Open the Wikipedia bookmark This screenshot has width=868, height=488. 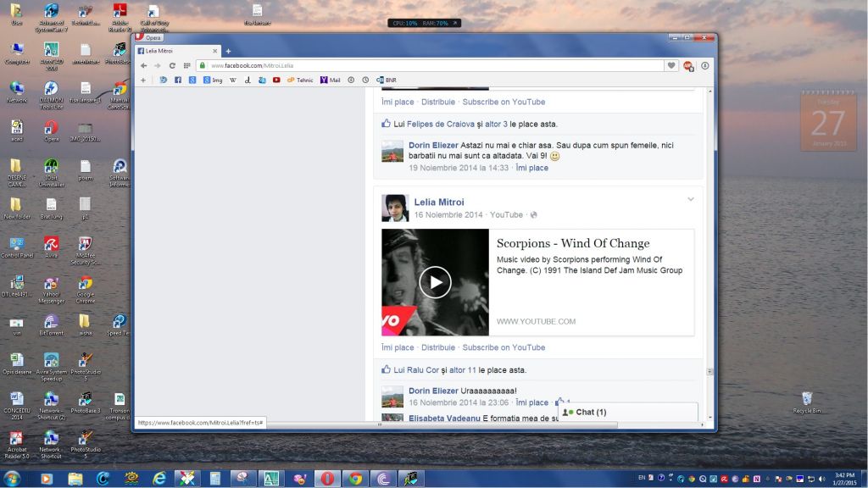pos(233,80)
